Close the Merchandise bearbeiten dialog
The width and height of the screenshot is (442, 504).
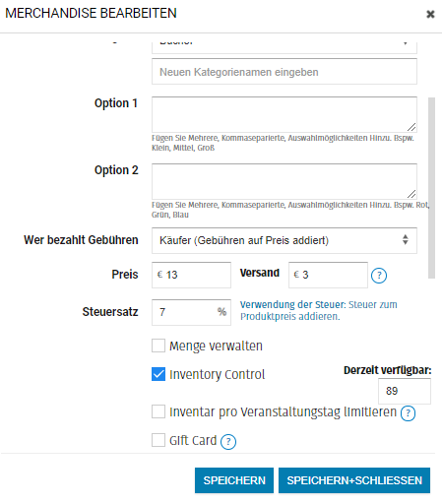coord(430,14)
